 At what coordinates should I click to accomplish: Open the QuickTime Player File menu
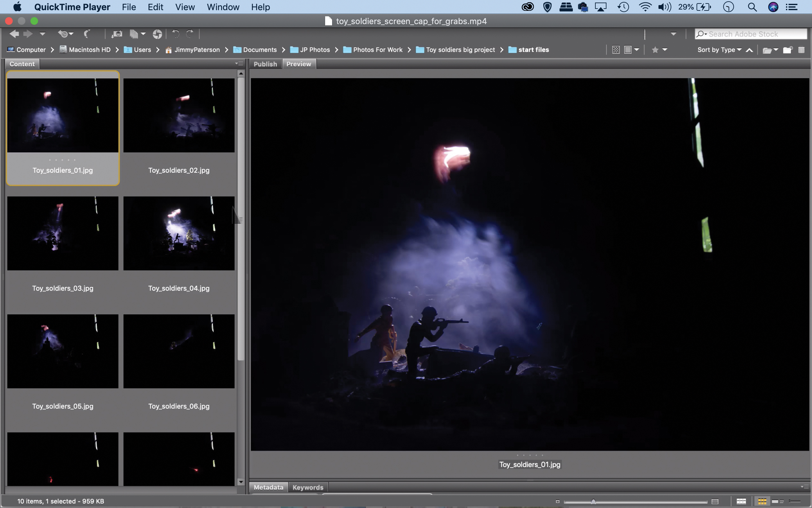tap(129, 7)
